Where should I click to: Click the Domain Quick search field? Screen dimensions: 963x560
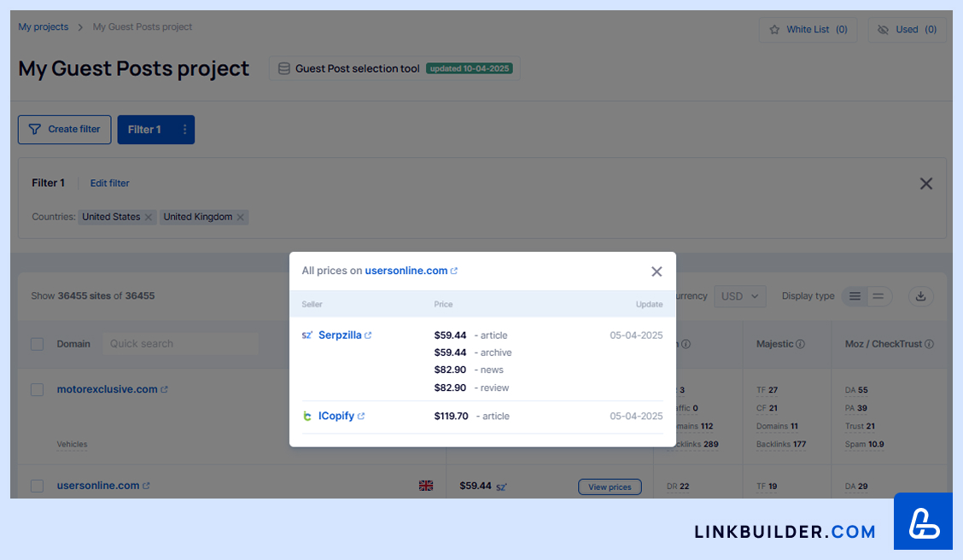[x=181, y=344]
